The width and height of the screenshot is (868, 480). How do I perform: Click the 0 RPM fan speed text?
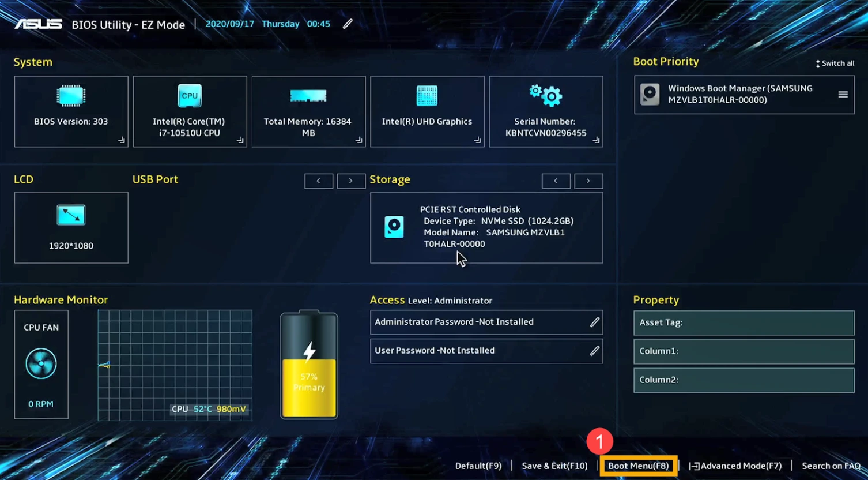point(41,404)
